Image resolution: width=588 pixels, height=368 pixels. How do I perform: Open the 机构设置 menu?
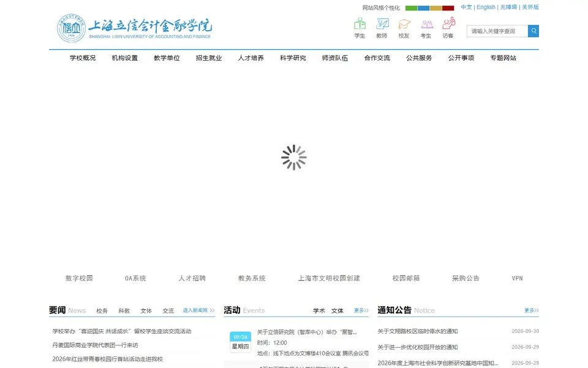(124, 58)
